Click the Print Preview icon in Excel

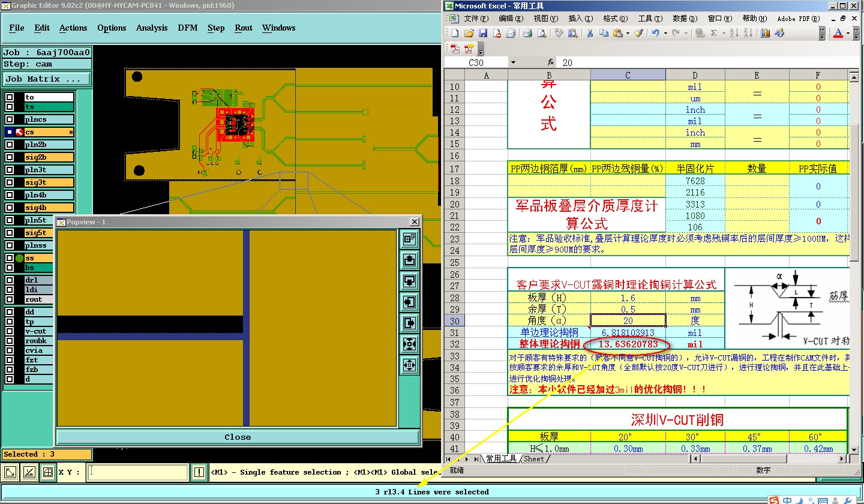541,34
